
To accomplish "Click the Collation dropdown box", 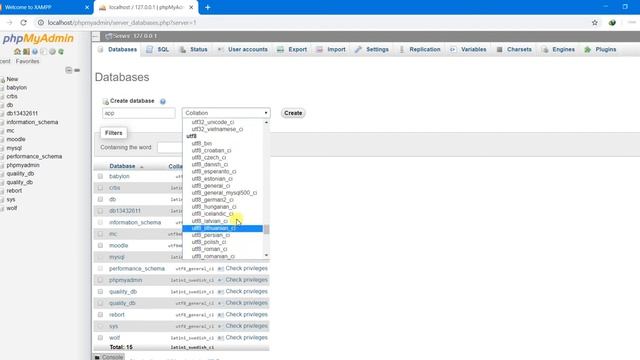I will tap(226, 113).
